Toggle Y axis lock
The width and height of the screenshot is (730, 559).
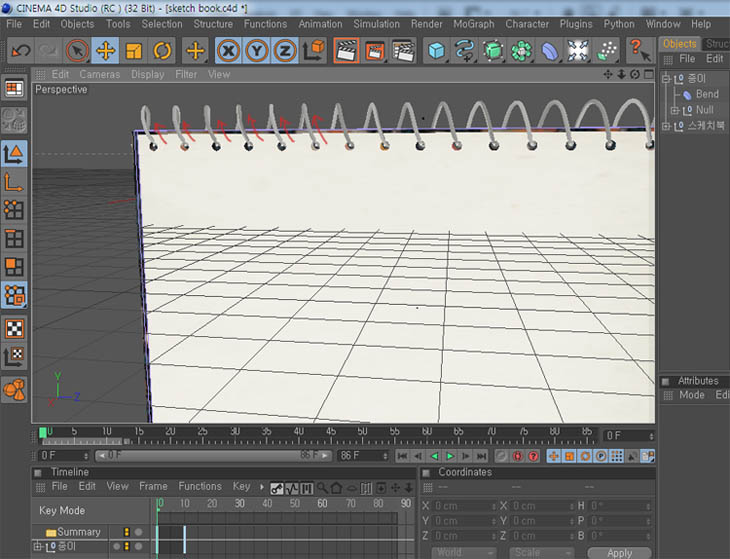(x=257, y=50)
